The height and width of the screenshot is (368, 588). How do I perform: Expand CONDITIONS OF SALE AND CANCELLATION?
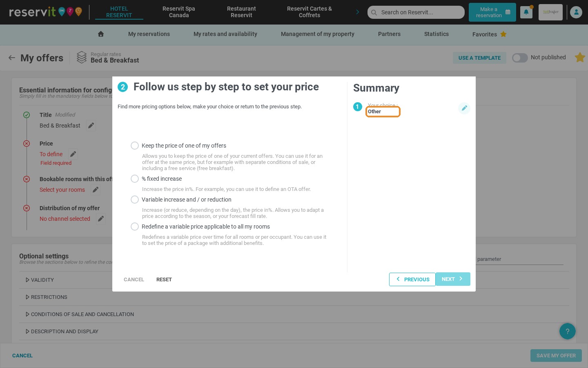(x=80, y=314)
